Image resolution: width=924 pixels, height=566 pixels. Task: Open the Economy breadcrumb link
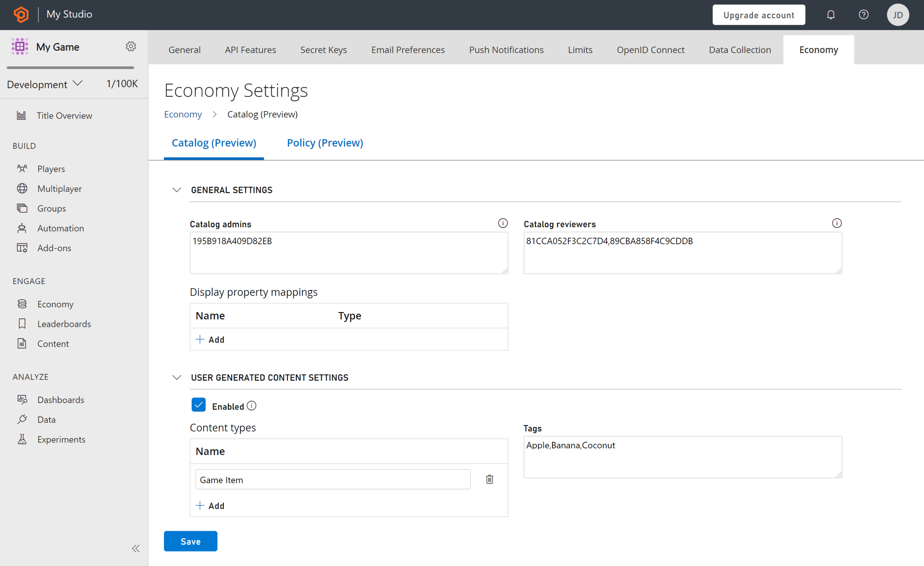(183, 114)
